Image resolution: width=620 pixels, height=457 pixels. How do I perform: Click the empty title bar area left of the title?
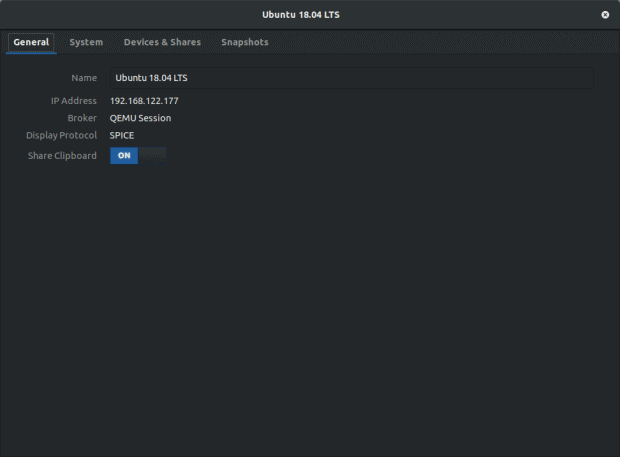pos(120,15)
